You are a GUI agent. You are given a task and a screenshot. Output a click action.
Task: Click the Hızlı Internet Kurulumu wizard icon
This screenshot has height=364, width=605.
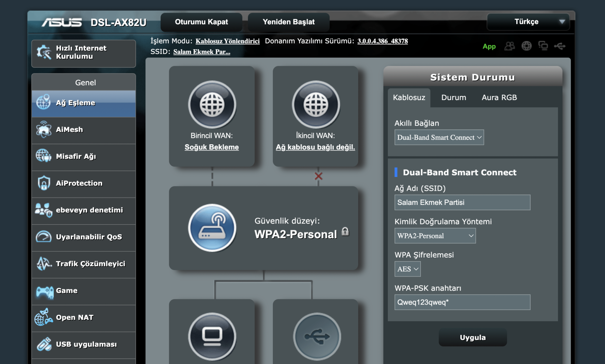[44, 52]
